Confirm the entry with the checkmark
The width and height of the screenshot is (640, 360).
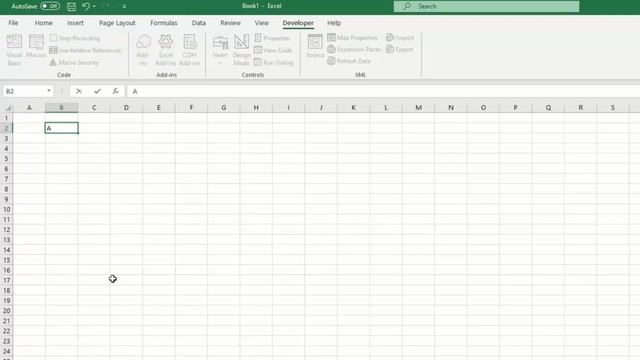[x=97, y=91]
